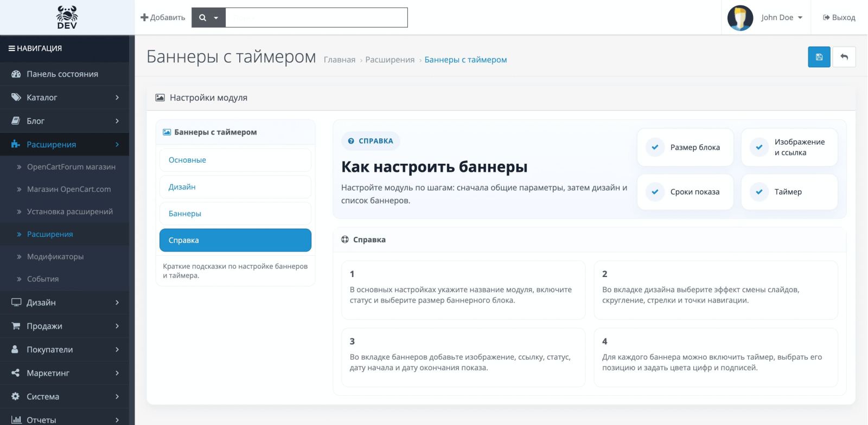Click the Дизайн monitor icon
This screenshot has width=868, height=425.
point(16,302)
